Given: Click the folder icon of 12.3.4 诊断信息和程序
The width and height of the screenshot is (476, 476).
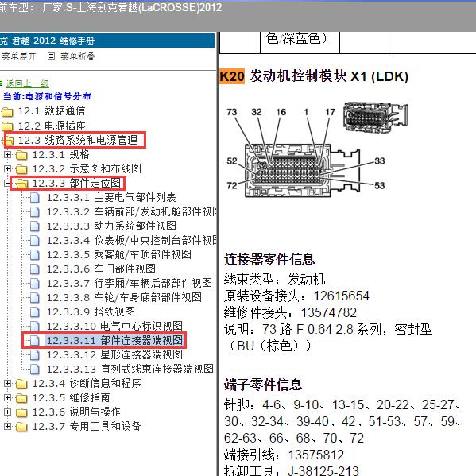Looking at the screenshot, I should click(x=21, y=384).
